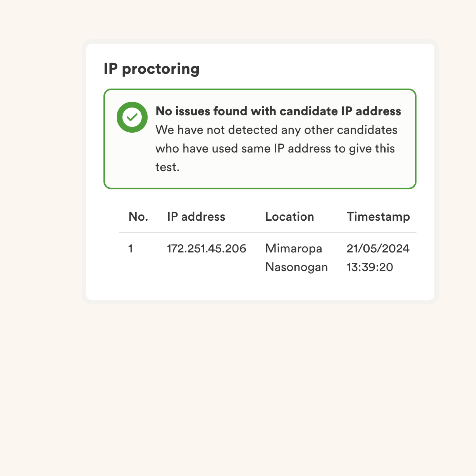Click the Location column header
The image size is (476, 476).
289,217
